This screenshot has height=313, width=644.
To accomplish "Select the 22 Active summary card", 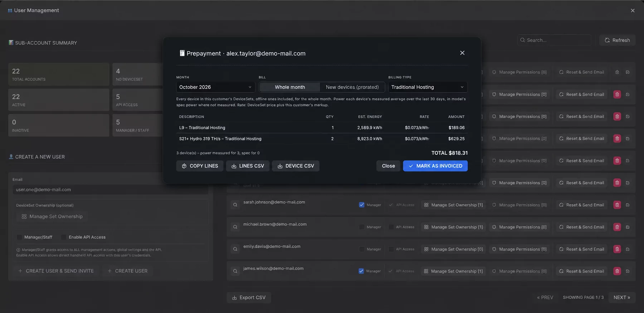I will [59, 100].
